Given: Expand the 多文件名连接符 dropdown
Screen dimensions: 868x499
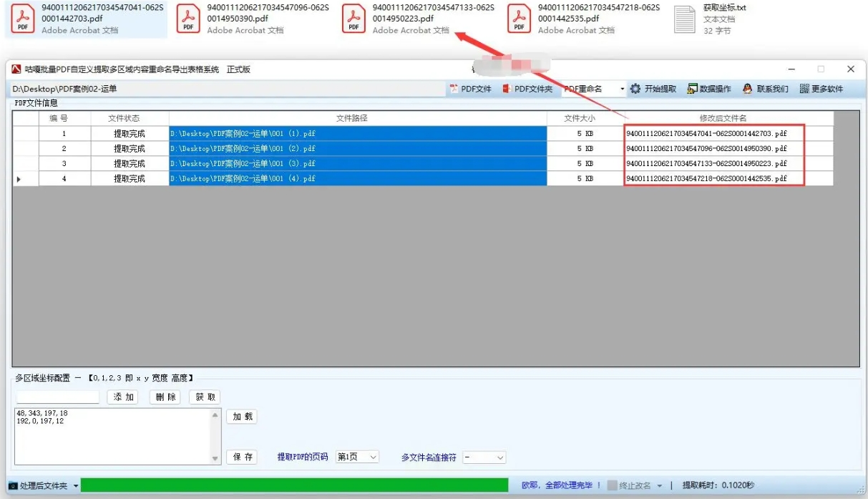Looking at the screenshot, I should tap(484, 457).
